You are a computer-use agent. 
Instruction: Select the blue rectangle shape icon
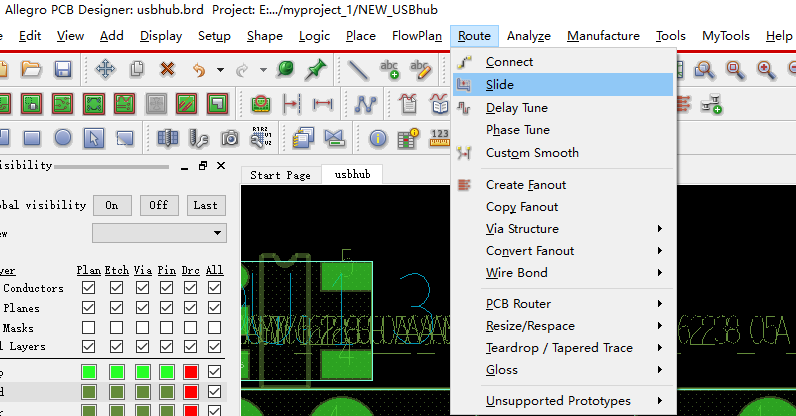[32, 138]
